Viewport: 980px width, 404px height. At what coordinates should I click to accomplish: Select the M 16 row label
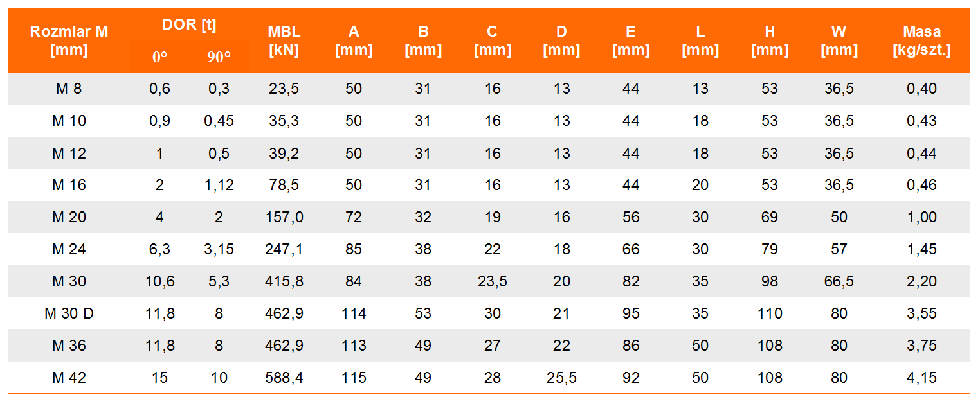(69, 185)
